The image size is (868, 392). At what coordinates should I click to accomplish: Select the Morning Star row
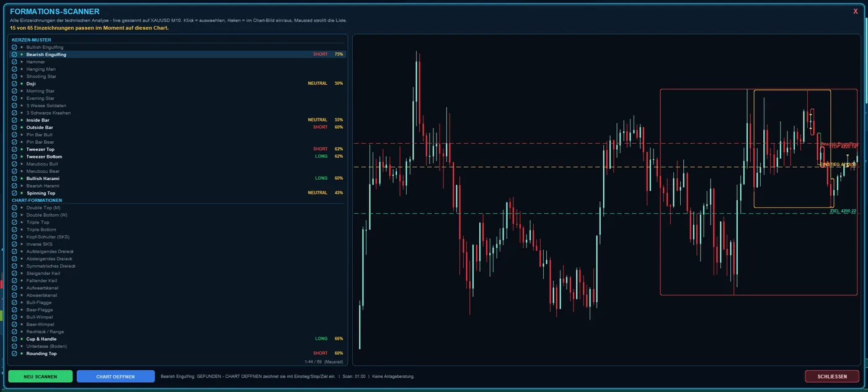pyautogui.click(x=177, y=91)
